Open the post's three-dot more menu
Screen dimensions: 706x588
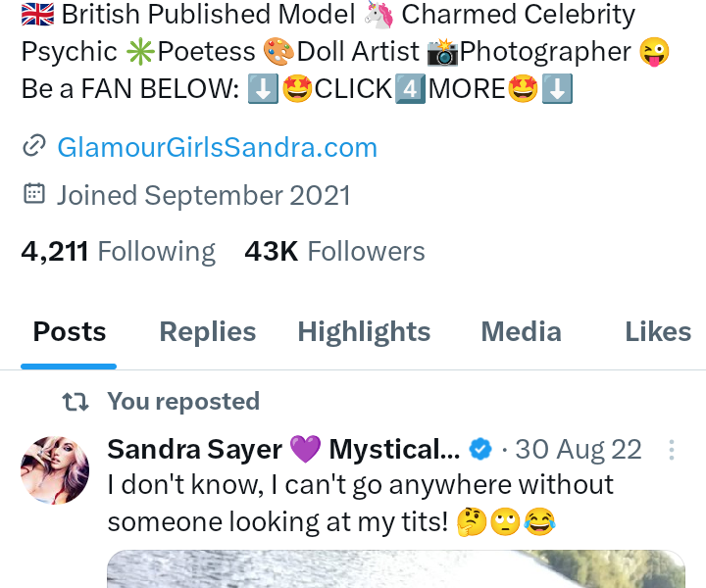pos(672,450)
